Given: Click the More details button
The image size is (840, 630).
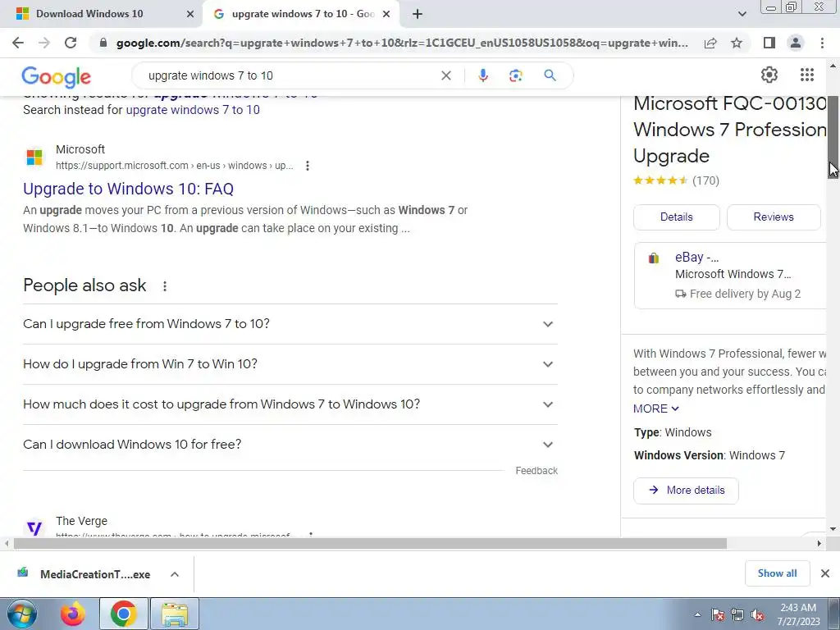Looking at the screenshot, I should point(687,491).
